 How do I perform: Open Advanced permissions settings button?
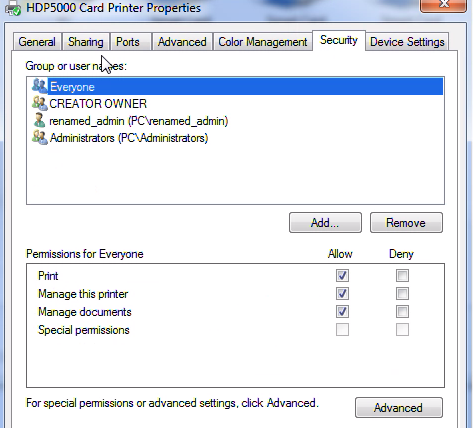[x=399, y=408]
